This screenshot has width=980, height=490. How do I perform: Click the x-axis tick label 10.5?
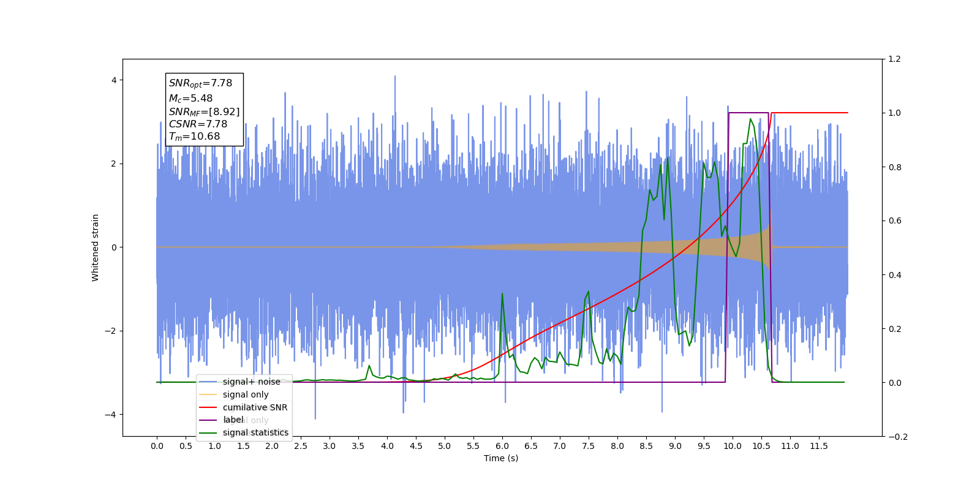tap(761, 446)
